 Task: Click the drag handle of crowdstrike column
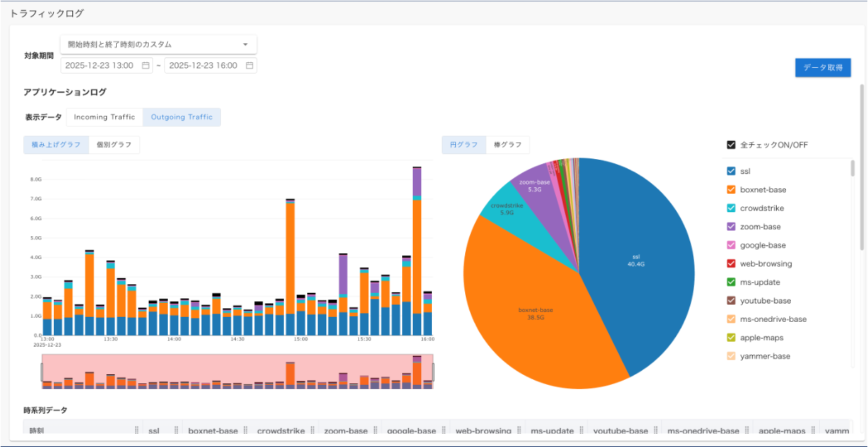(x=312, y=431)
